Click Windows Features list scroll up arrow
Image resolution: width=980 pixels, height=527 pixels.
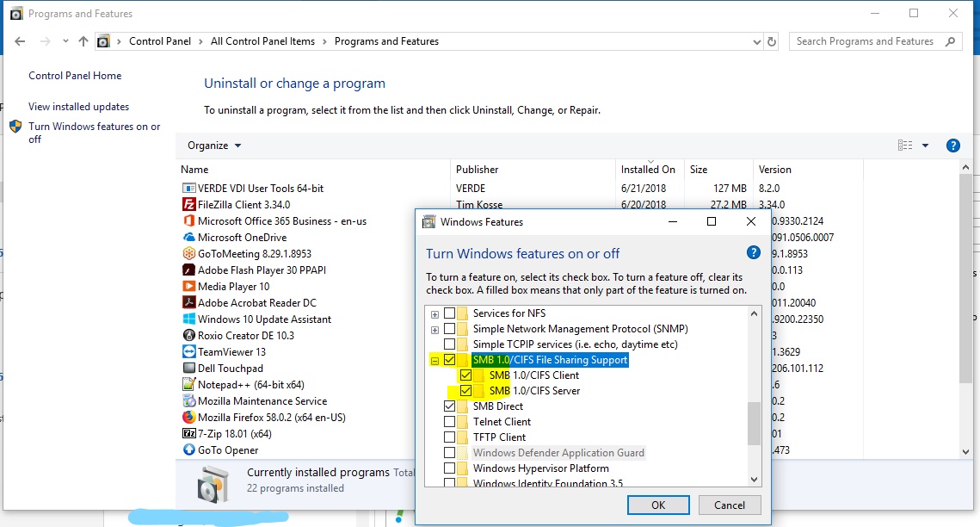point(754,313)
